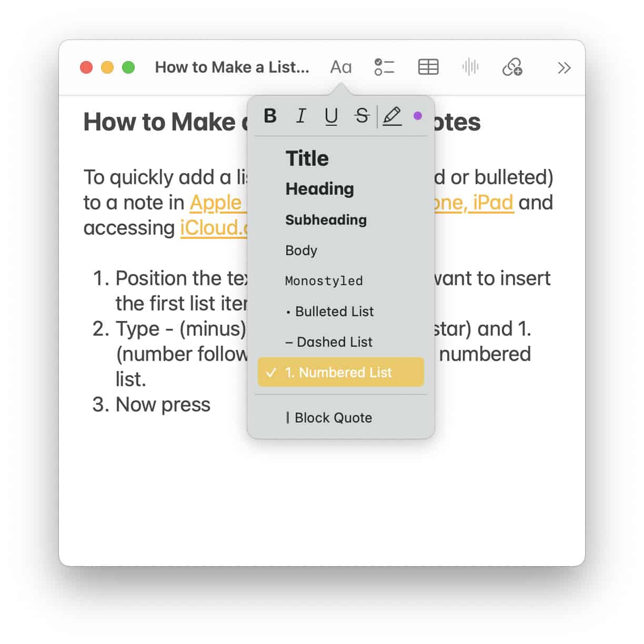Pick the purple highlight color swatch
644x644 pixels.
(x=418, y=116)
